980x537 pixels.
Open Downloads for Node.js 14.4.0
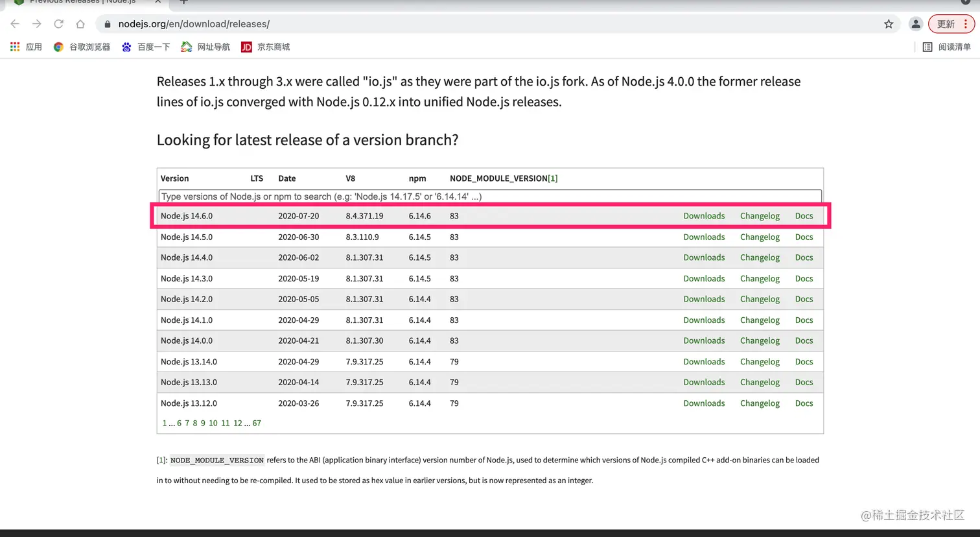pos(704,257)
